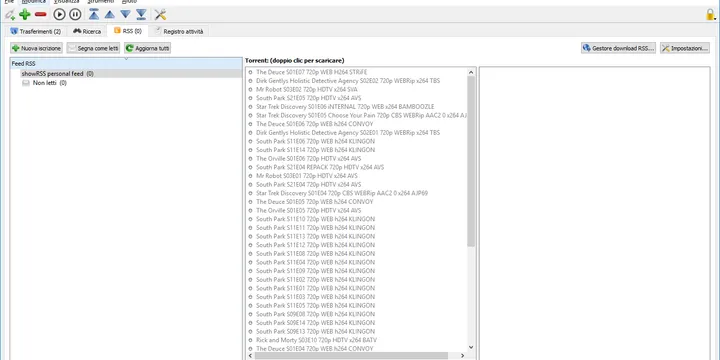Click the move up queue arrow icon
Viewport: 720px width, 360px height.
click(x=110, y=15)
